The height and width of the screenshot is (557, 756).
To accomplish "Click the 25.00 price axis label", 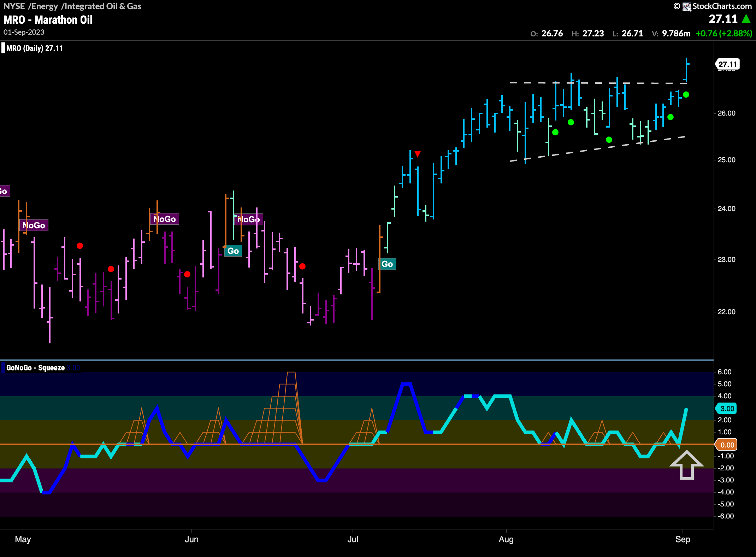I will pyautogui.click(x=727, y=160).
